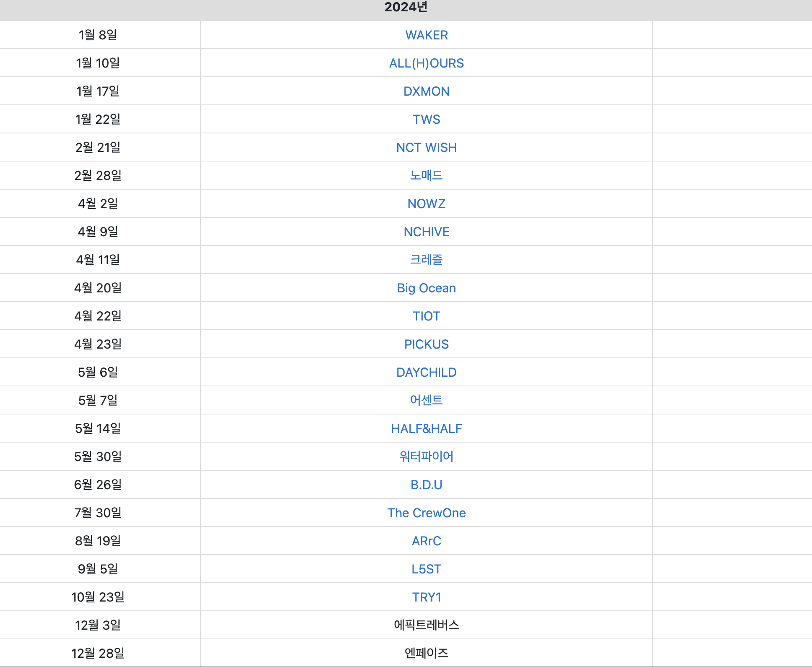Open the DXMON page link

click(426, 91)
